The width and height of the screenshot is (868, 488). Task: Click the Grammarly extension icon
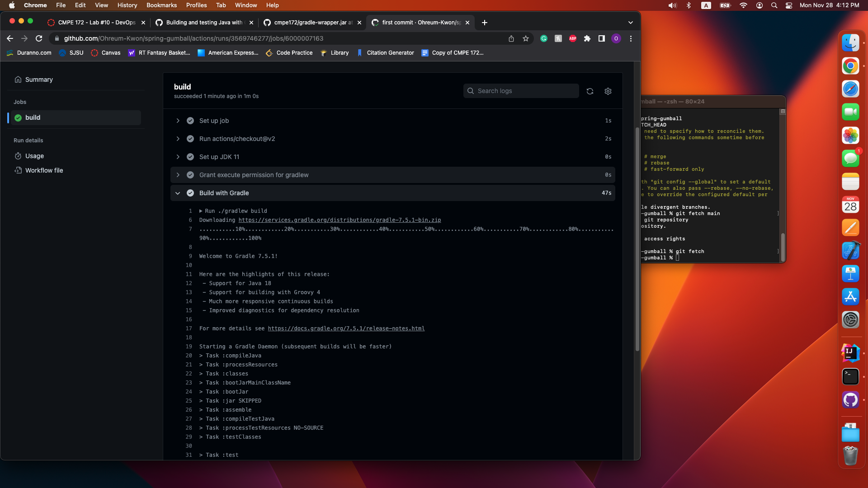click(x=544, y=39)
